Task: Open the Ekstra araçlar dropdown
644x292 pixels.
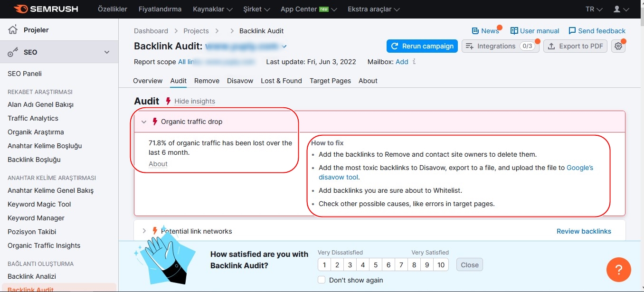Action: point(374,9)
